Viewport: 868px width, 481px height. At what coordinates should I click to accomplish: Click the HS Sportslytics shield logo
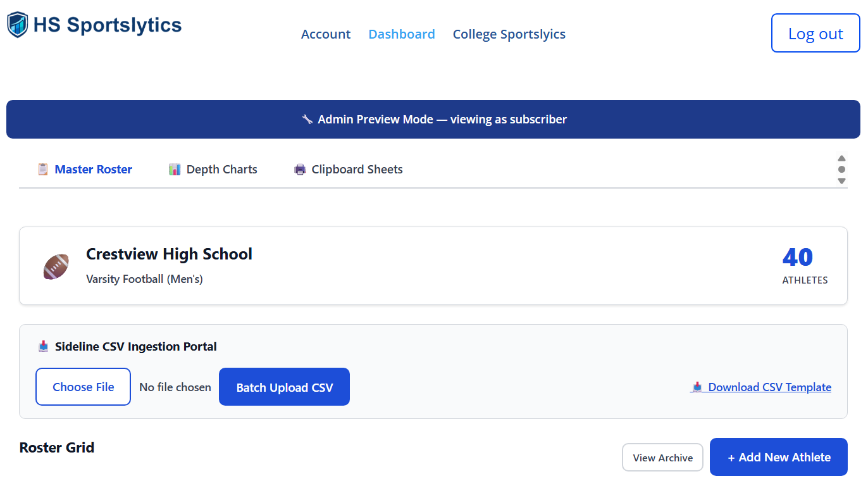pos(18,25)
